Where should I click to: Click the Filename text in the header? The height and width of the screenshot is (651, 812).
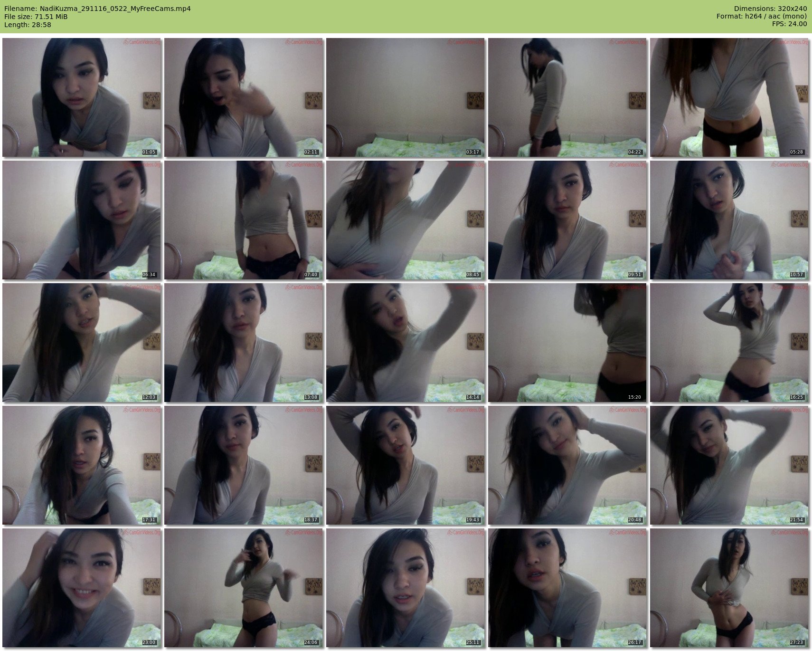97,9
